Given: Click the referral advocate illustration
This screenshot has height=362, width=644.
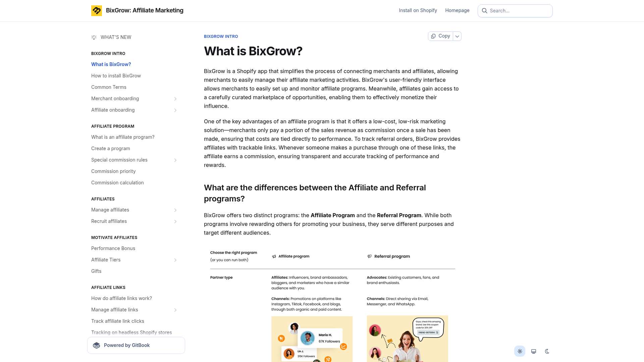Looking at the screenshot, I should pos(407,339).
